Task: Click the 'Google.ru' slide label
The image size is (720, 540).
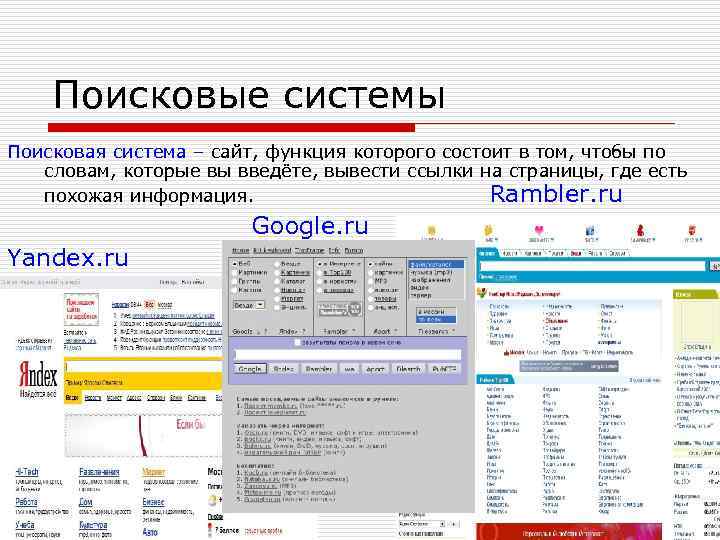Action: coord(310,226)
